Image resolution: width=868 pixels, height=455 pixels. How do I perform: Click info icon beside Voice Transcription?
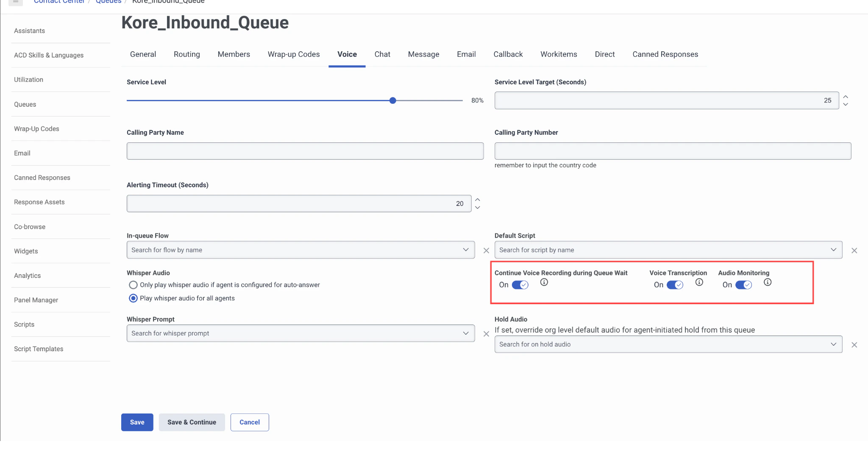pos(699,282)
